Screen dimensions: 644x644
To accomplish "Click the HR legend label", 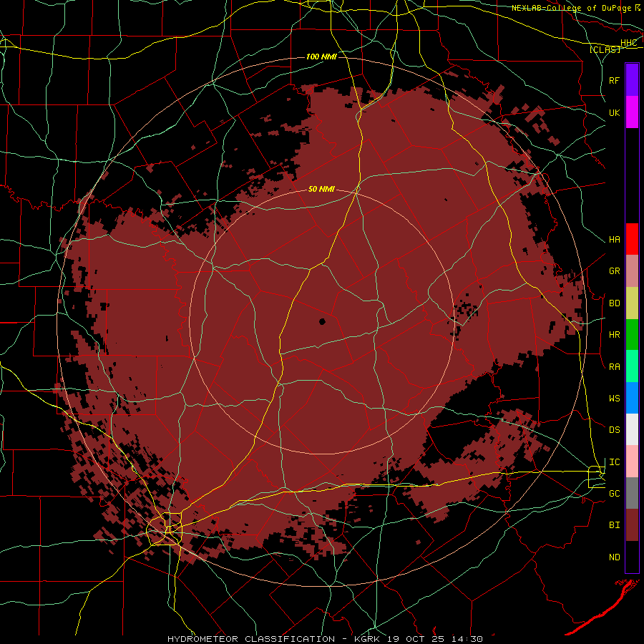I will (615, 335).
